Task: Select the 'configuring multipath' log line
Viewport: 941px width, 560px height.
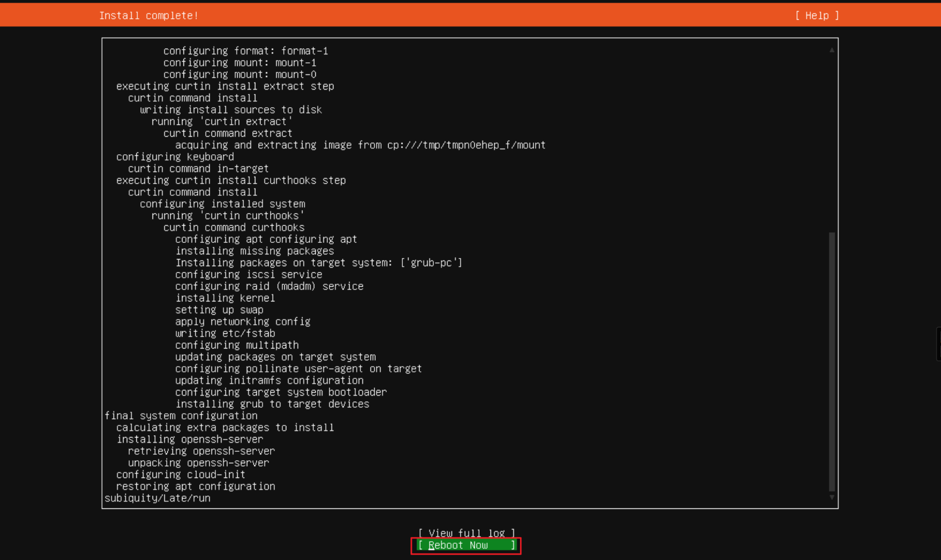Action: 237,345
